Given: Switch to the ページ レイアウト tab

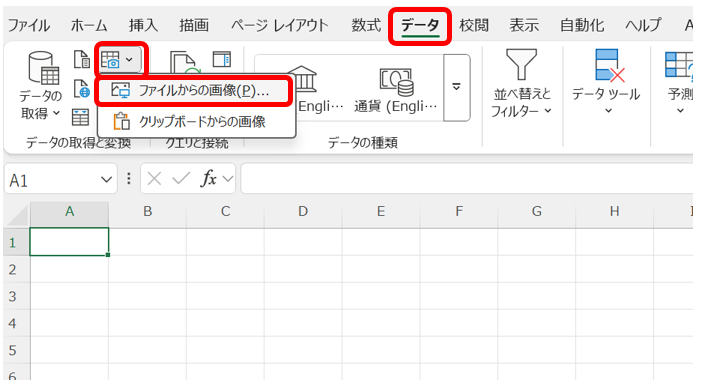Looking at the screenshot, I should [279, 25].
